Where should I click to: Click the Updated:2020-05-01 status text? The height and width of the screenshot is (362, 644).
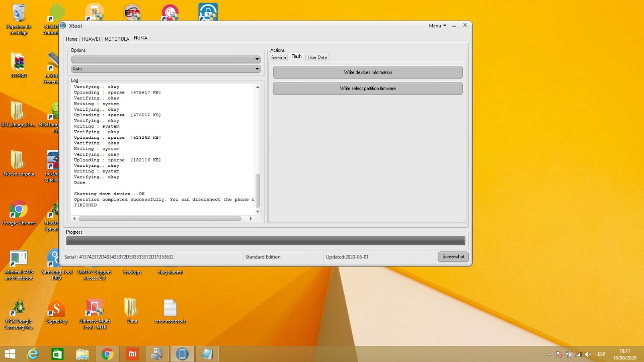tap(347, 257)
